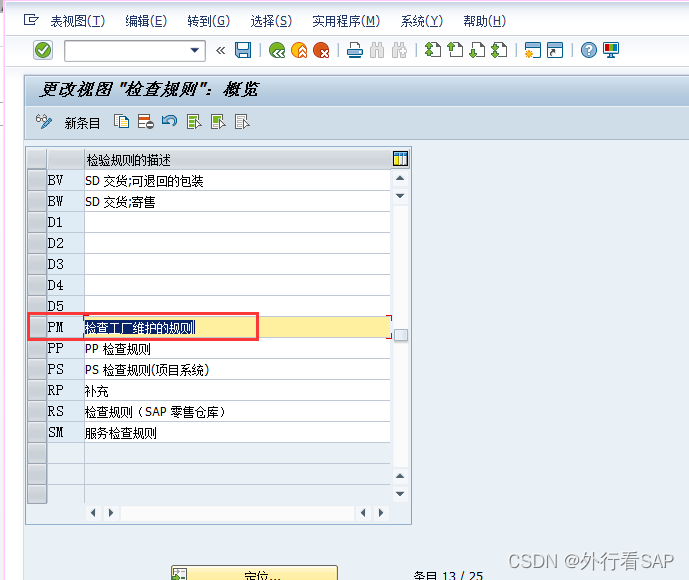The width and height of the screenshot is (689, 580).
Task: Generate shortcut icon in toolbar
Action: tap(555, 50)
